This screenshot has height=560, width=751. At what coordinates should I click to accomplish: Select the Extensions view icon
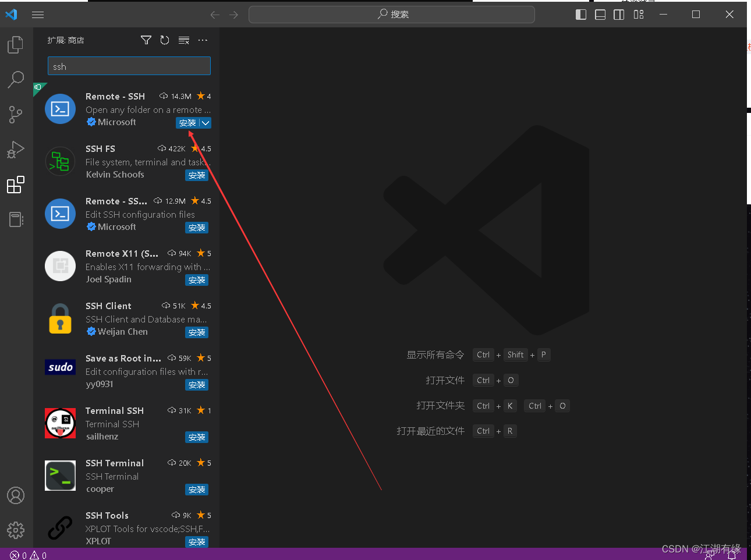pyautogui.click(x=16, y=185)
